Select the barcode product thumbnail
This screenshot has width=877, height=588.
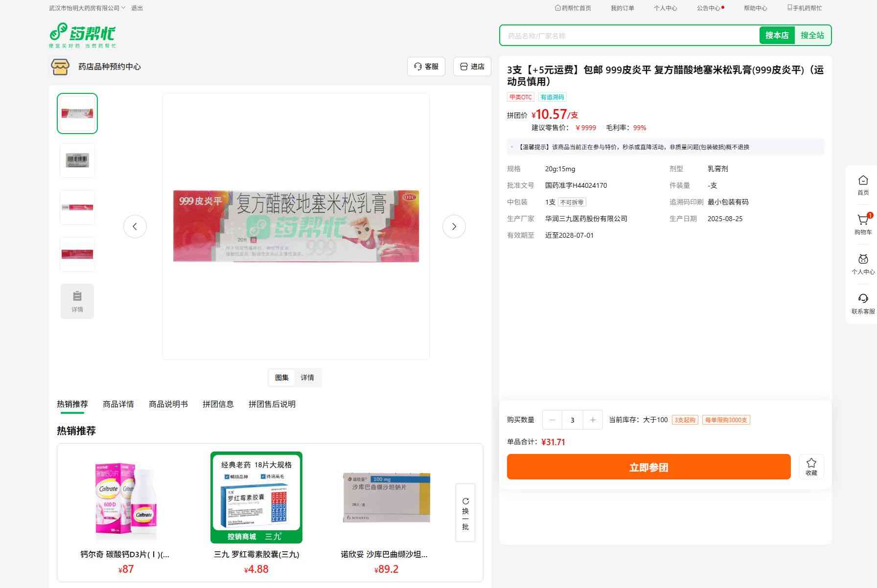coord(77,160)
